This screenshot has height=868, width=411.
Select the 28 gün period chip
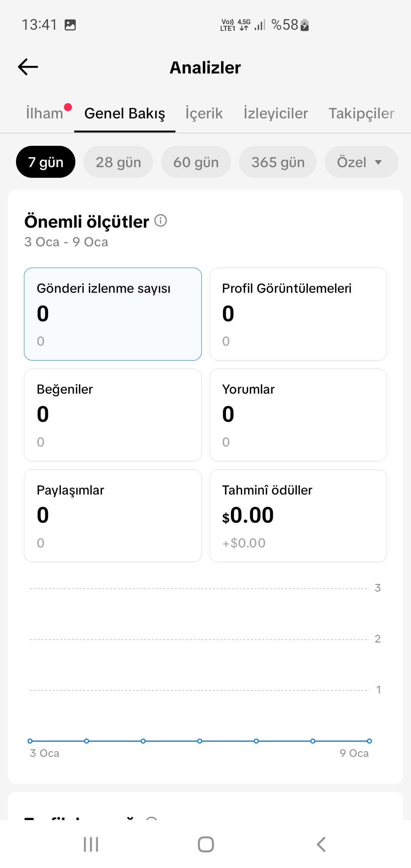tap(118, 162)
